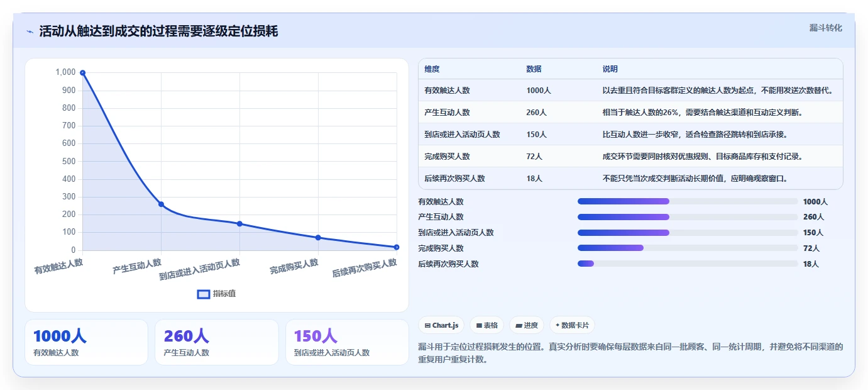Click the description starting 成交环节需要同时核对

point(702,157)
